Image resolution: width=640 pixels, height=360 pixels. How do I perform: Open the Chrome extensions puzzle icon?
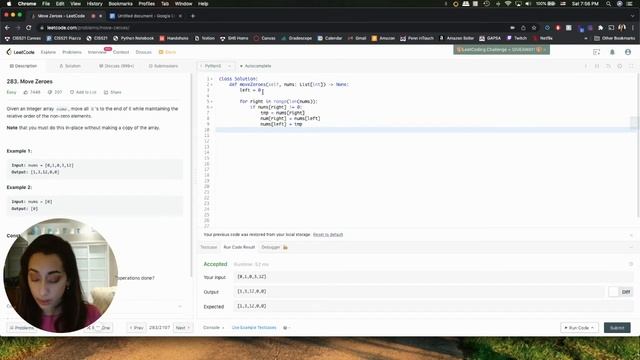600,28
